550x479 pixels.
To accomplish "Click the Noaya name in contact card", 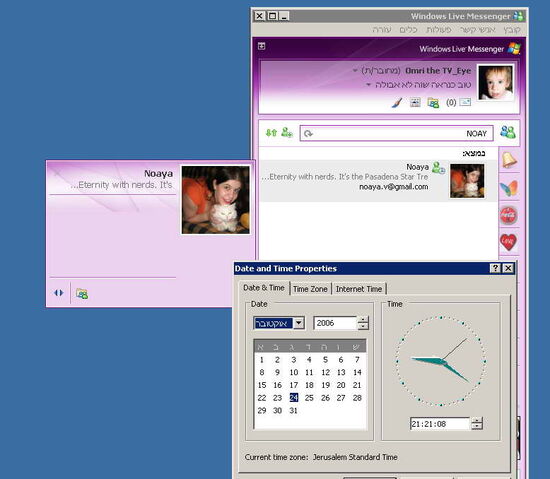I will 158,174.
